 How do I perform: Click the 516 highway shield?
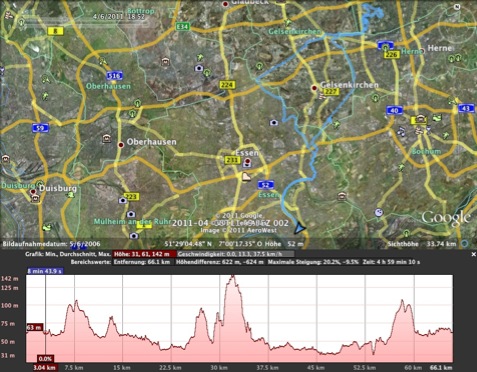(x=114, y=76)
